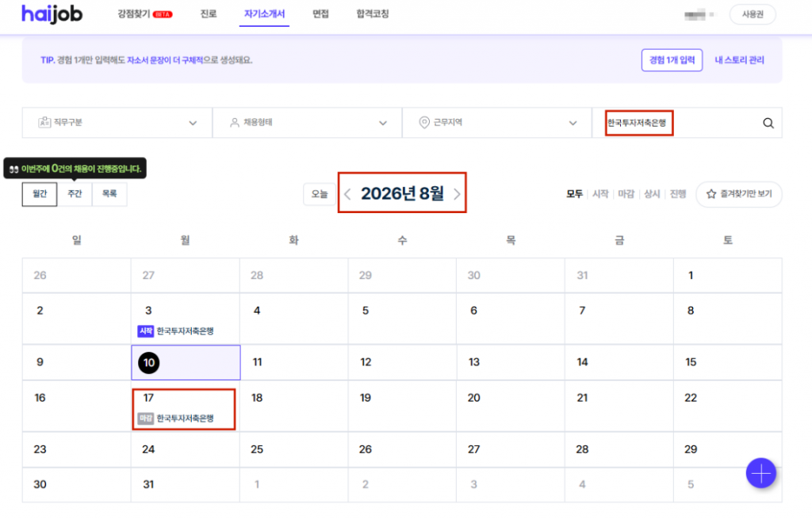The height and width of the screenshot is (519, 812).
Task: Open 시작 한국투자저축은행 event on August 3
Action: (x=175, y=331)
